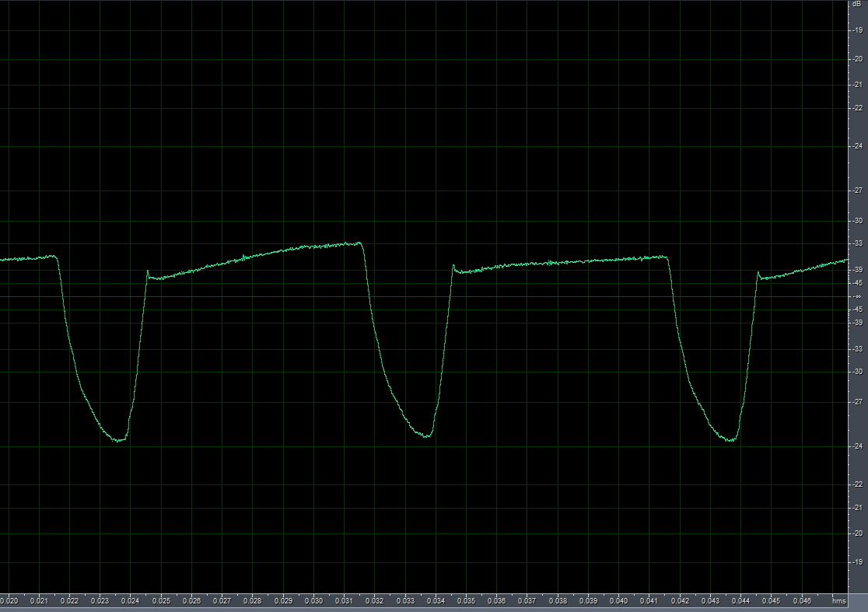Click the 0.034 mark on the time ruler
The width and height of the screenshot is (868, 612).
coord(436,601)
